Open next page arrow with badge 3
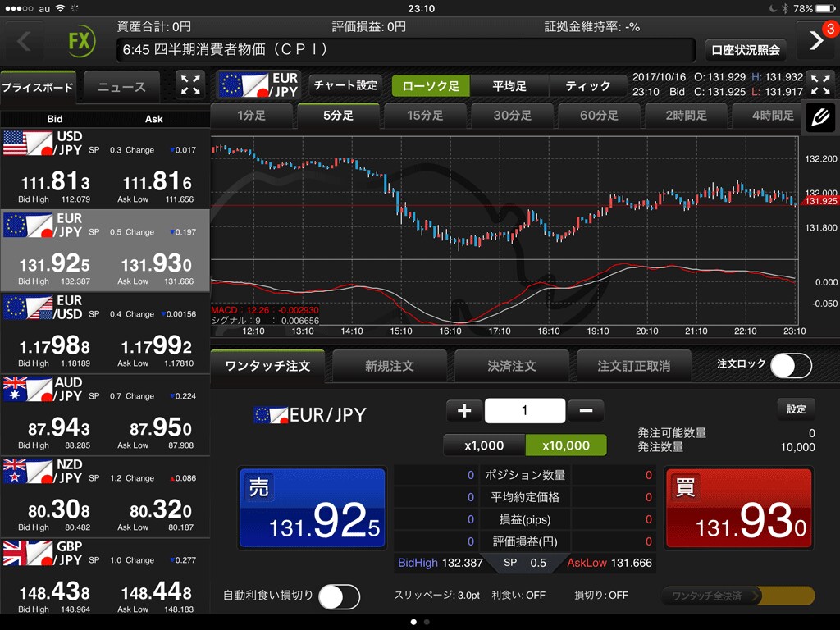The image size is (840, 630). (816, 40)
